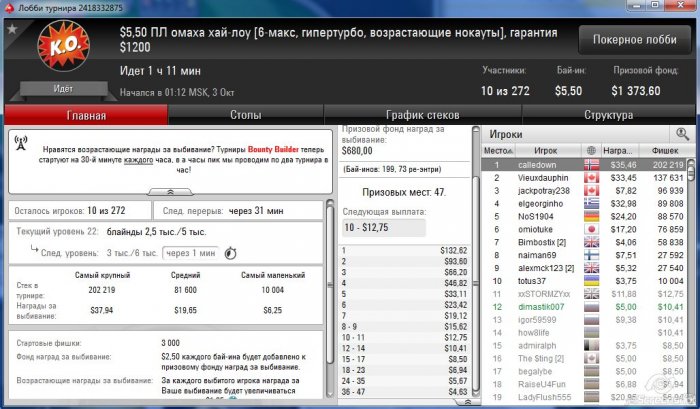Select player row igor59599
Screen dimensions: 700x409
[x=584, y=320]
